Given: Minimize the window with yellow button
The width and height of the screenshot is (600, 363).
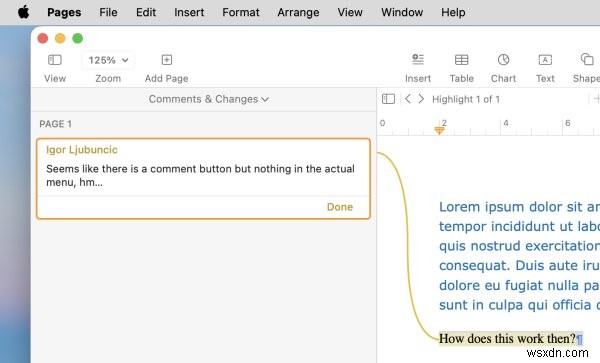Looking at the screenshot, I should tap(60, 38).
